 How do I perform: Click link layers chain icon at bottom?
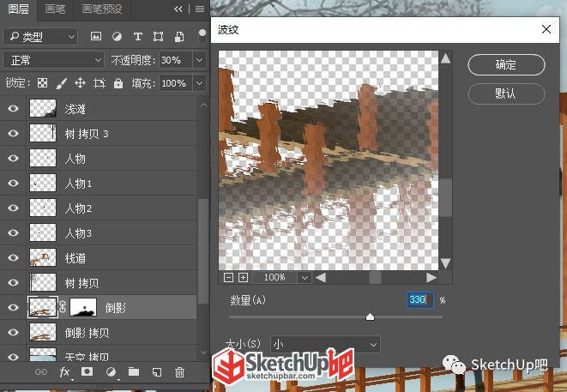click(41, 371)
